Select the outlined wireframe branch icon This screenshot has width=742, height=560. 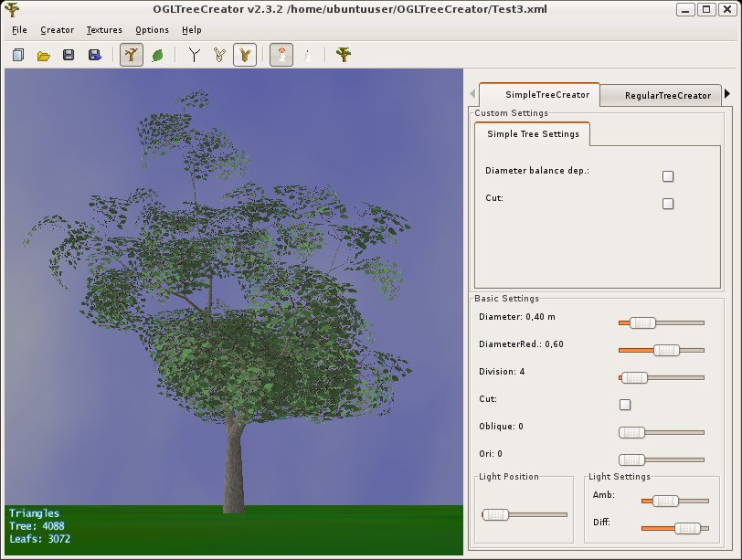click(218, 56)
